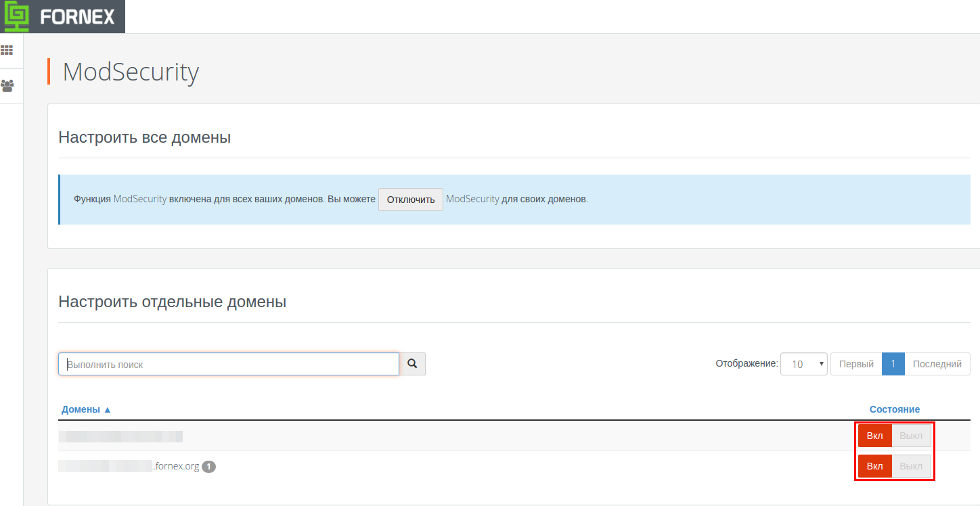Open the Отображение 10 rows dropdown
Screen dimensions: 980x506
[804, 364]
